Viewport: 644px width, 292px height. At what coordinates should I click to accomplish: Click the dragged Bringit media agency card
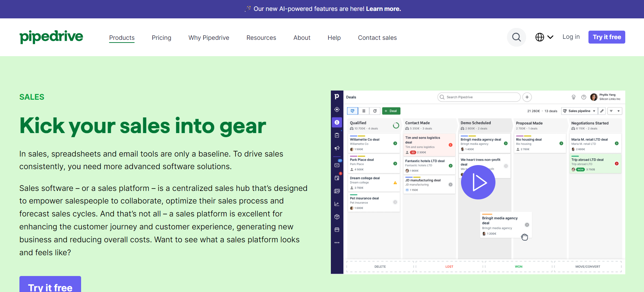[x=506, y=225]
